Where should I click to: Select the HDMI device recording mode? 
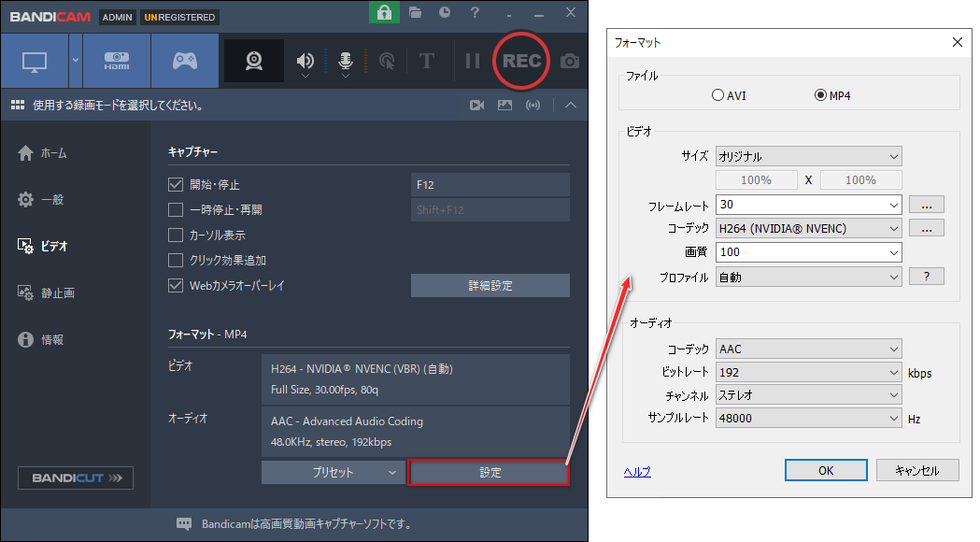tap(116, 61)
